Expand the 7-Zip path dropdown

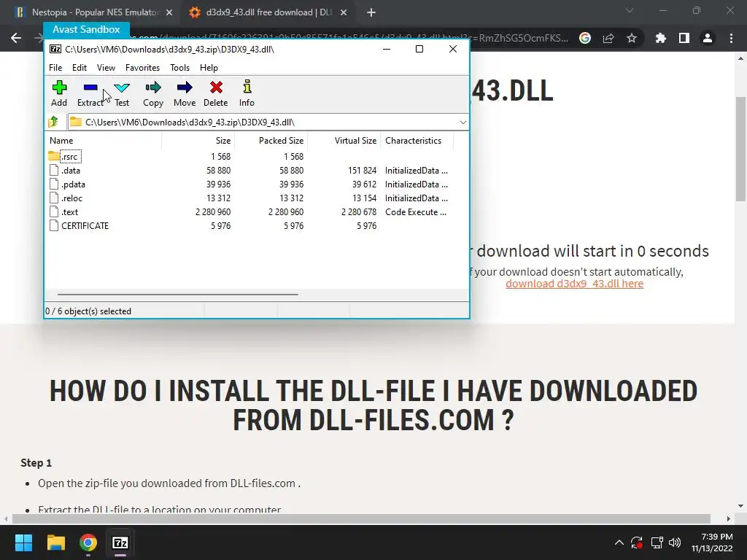(462, 122)
